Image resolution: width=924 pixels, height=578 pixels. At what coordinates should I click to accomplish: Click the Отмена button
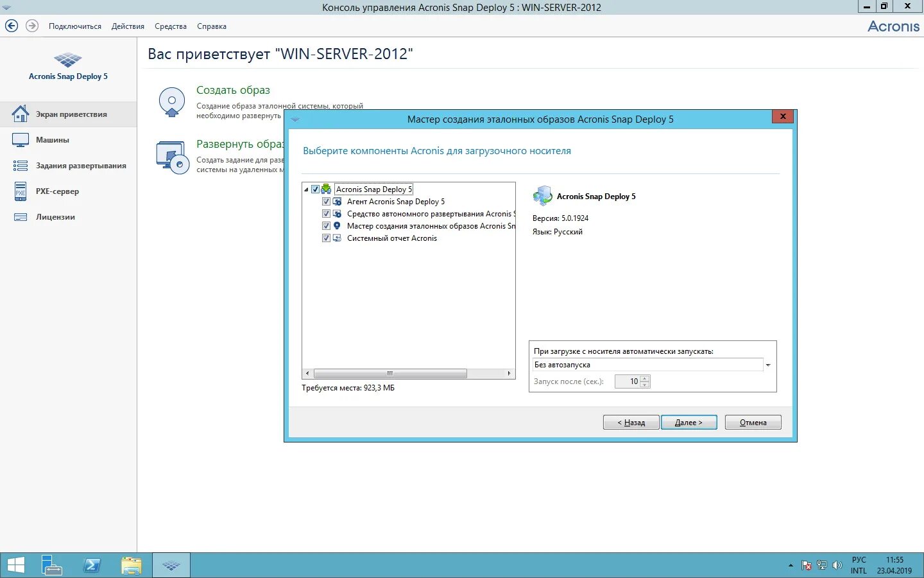point(753,422)
